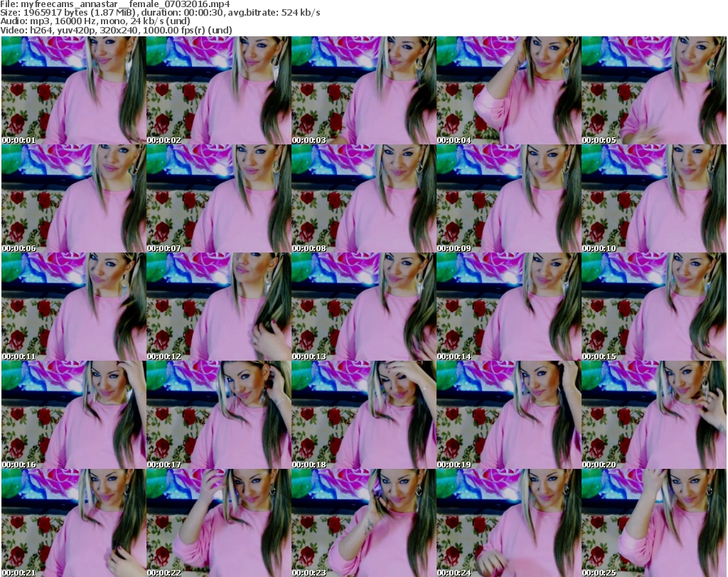This screenshot has height=577, width=728.
Task: Select the frame marked 00:00:20
Action: 654,415
